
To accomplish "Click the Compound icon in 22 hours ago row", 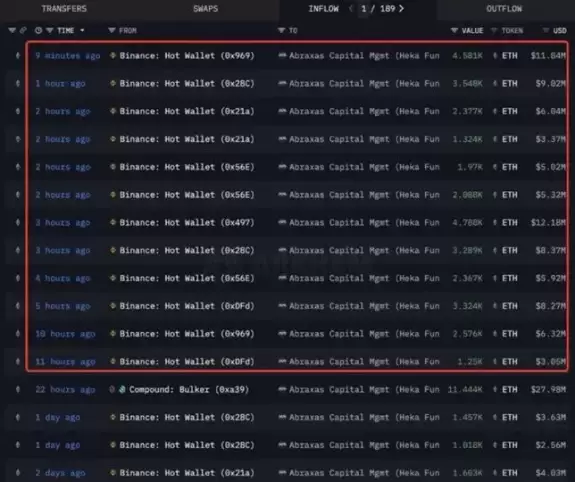I will (x=122, y=389).
